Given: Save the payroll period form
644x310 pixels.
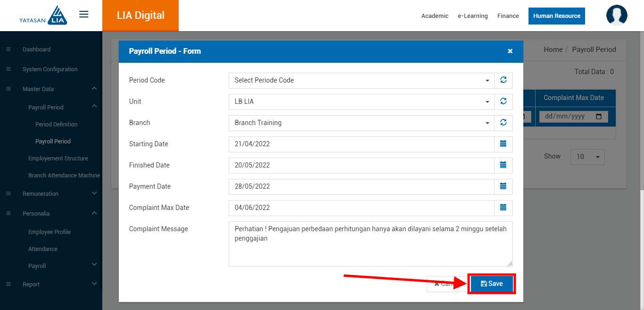Looking at the screenshot, I should coord(492,284).
